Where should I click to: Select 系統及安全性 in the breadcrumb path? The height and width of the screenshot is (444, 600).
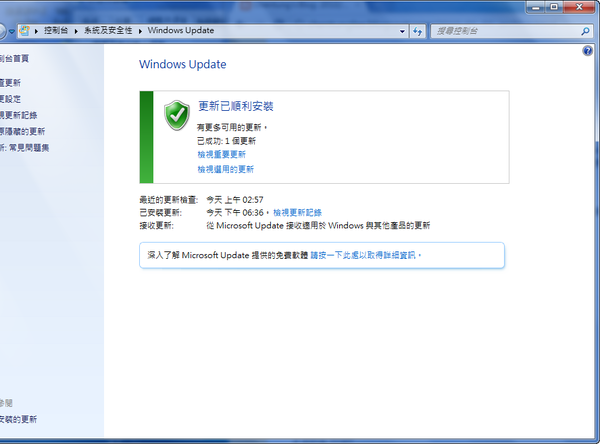click(x=108, y=31)
